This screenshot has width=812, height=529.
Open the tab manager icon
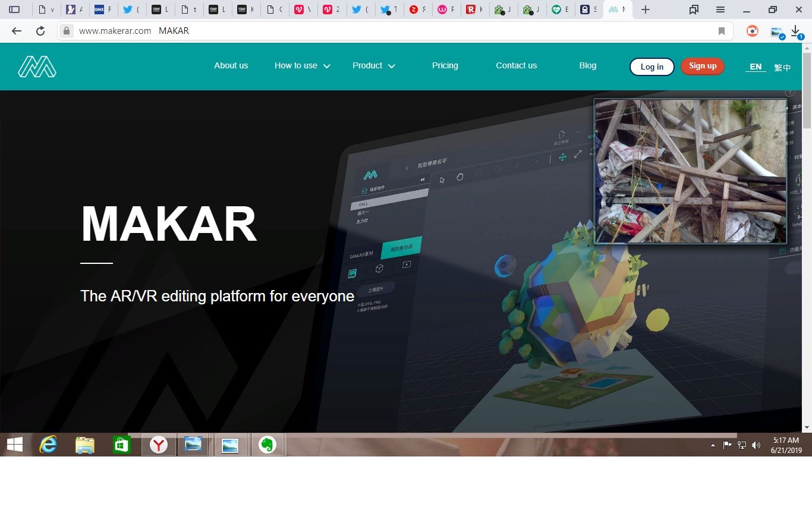point(694,10)
